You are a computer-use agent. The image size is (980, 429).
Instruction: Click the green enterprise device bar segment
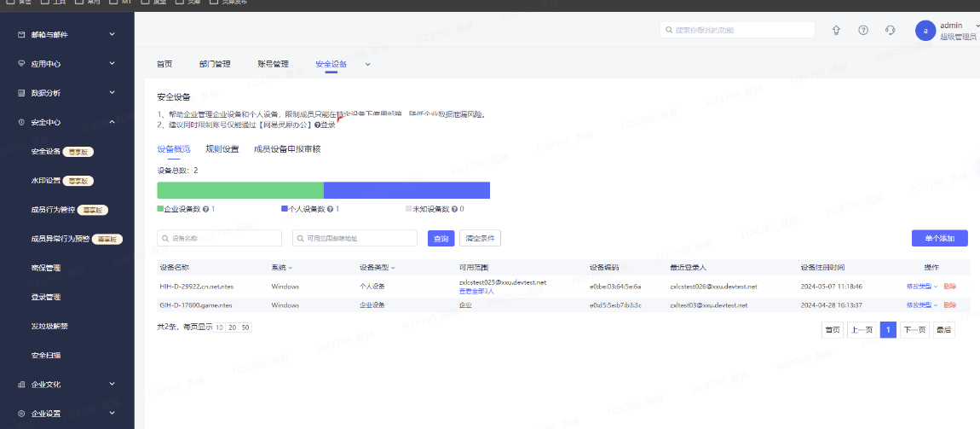click(x=240, y=190)
